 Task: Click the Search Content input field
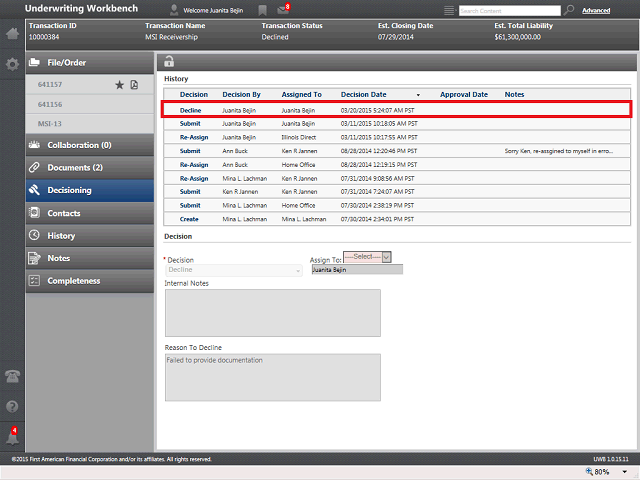pyautogui.click(x=510, y=11)
